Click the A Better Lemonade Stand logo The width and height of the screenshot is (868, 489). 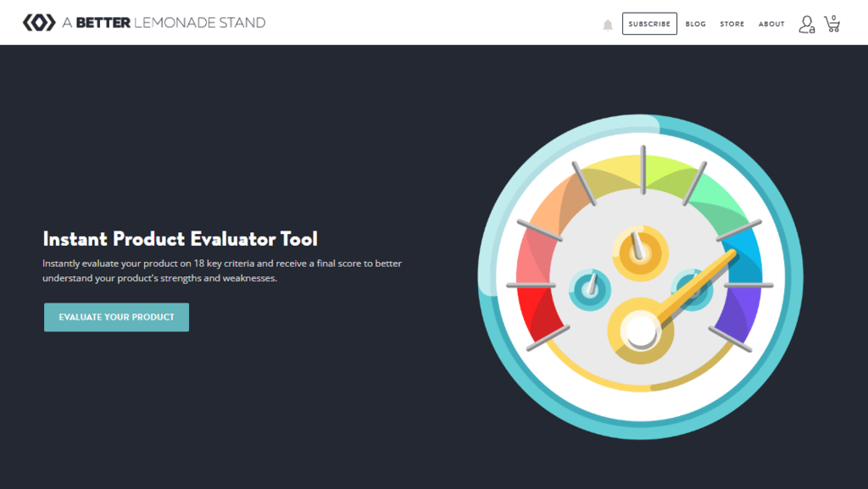click(x=144, y=23)
